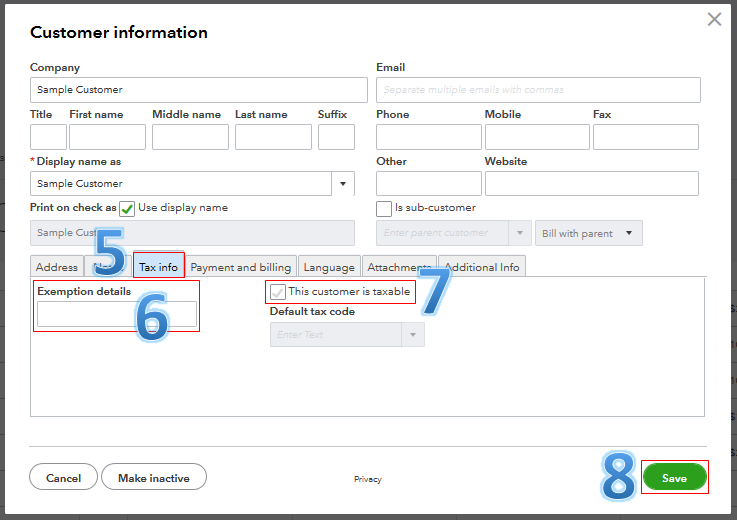This screenshot has height=520, width=737.
Task: Click the Website field
Action: (x=592, y=183)
